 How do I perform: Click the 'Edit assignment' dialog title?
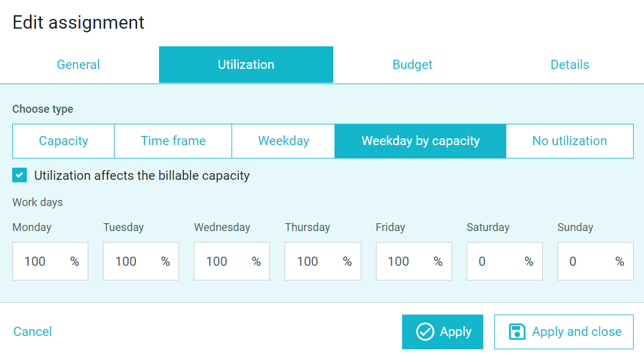click(x=79, y=23)
